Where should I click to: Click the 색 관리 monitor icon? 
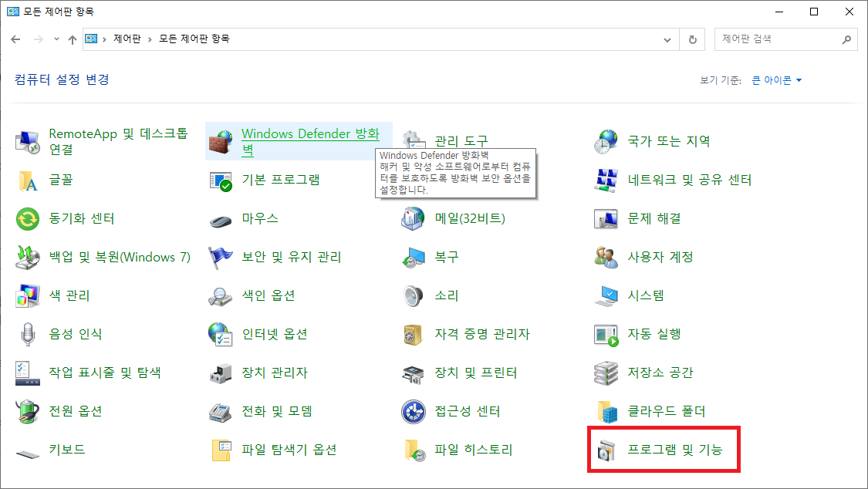pyautogui.click(x=27, y=296)
